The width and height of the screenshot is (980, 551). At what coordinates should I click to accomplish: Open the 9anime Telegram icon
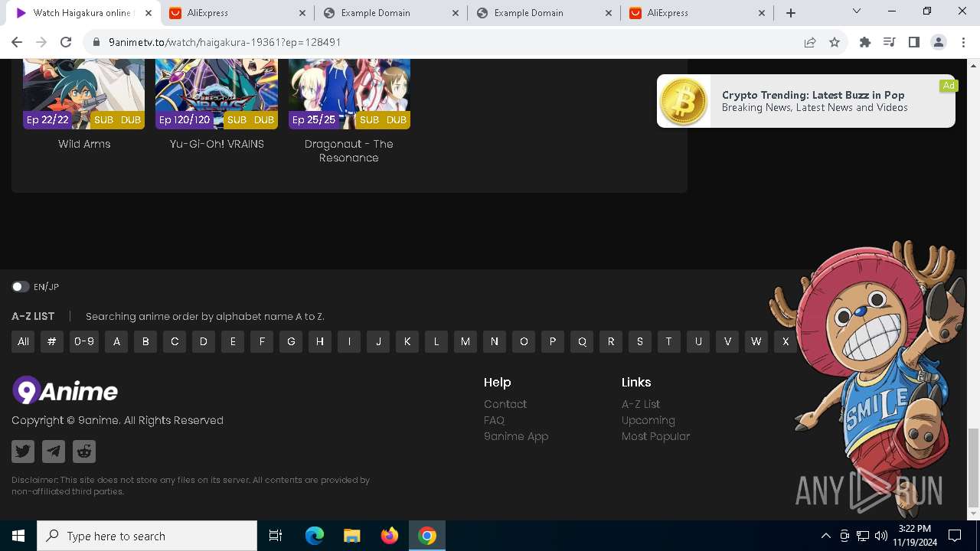point(54,452)
